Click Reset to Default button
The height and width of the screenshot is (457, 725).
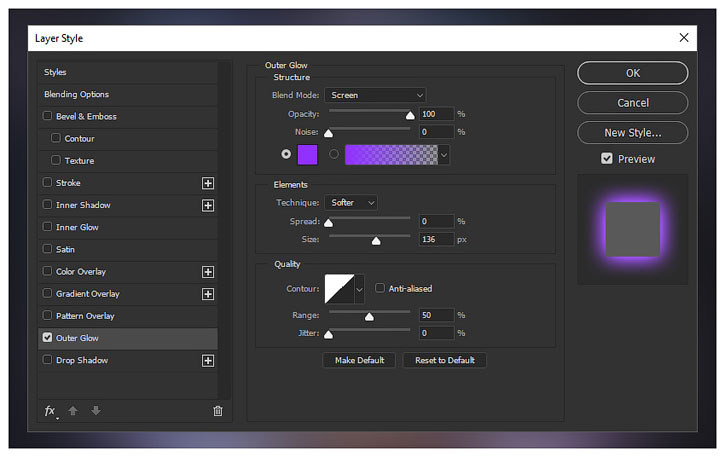click(x=444, y=360)
